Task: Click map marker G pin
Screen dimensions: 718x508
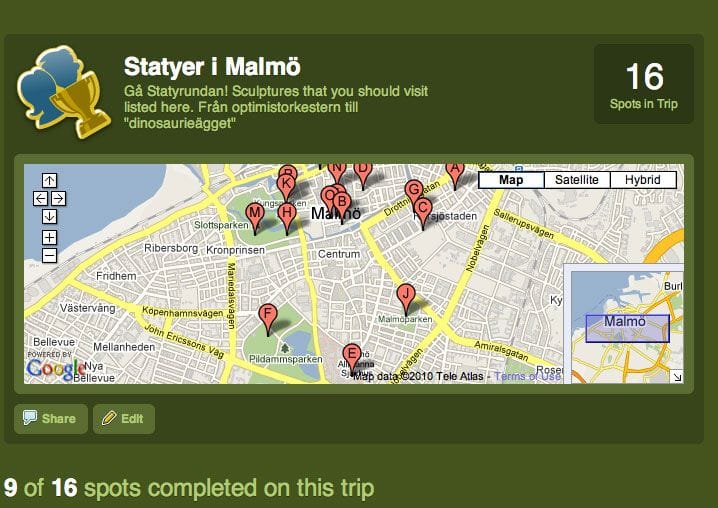Action: [x=413, y=190]
